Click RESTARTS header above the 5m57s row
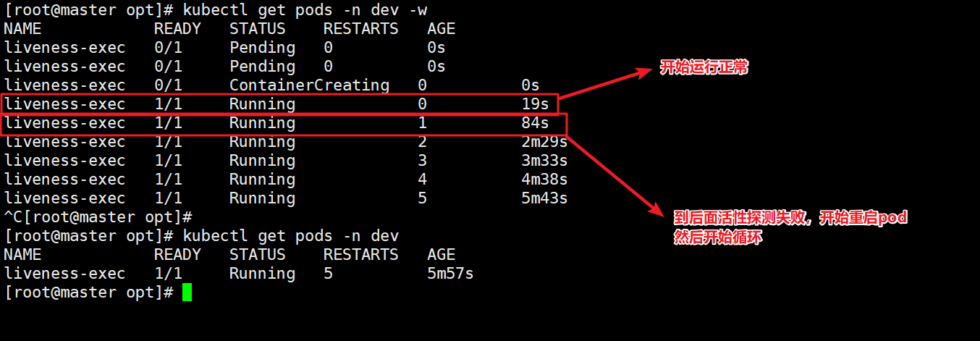Screen dimensions: 980x341 click(361, 255)
